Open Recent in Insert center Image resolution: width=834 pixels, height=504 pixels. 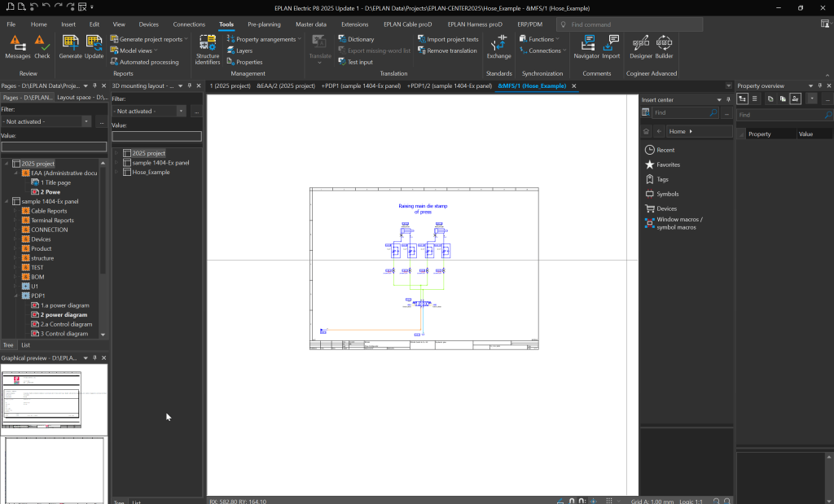click(x=660, y=150)
